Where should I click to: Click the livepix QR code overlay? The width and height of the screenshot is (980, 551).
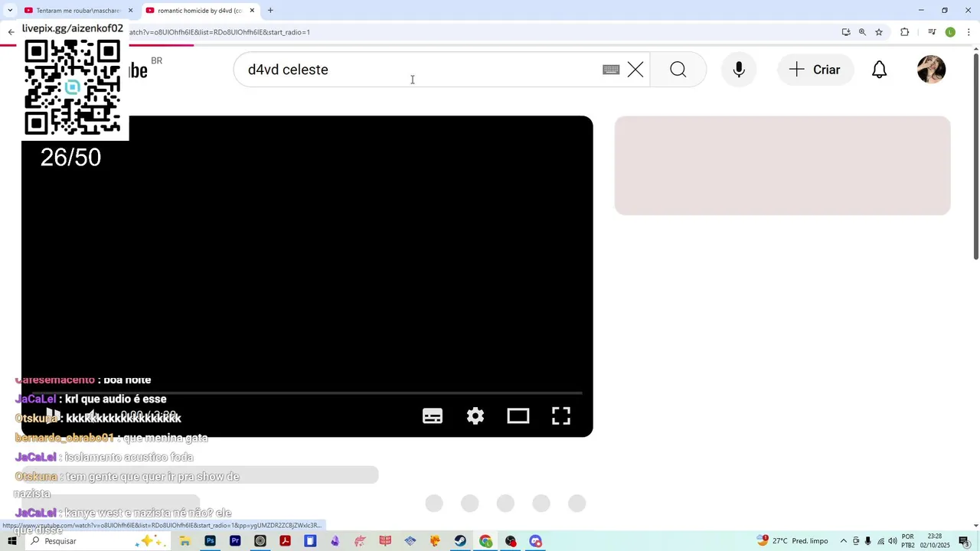pos(73,87)
